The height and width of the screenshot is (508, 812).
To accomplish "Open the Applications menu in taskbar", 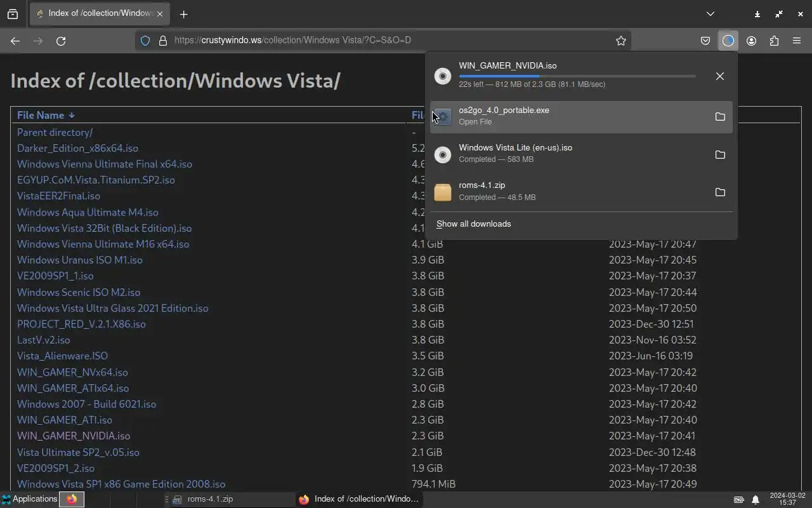I will pos(29,499).
